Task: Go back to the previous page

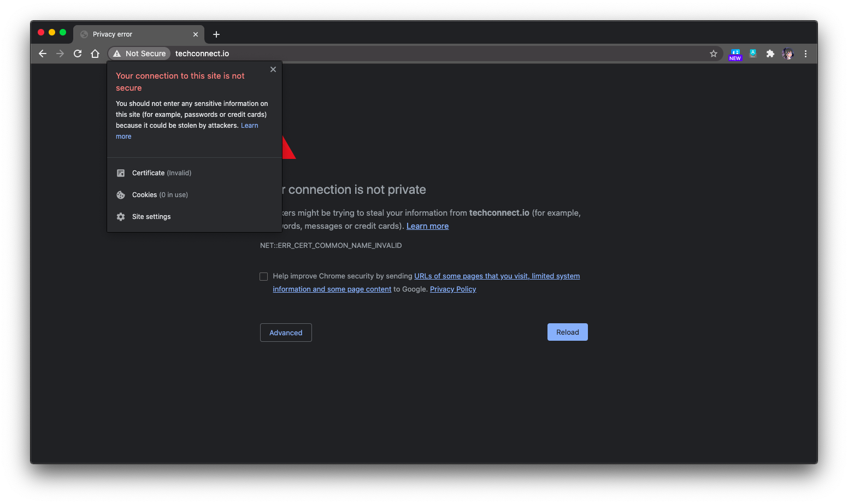Action: point(43,54)
